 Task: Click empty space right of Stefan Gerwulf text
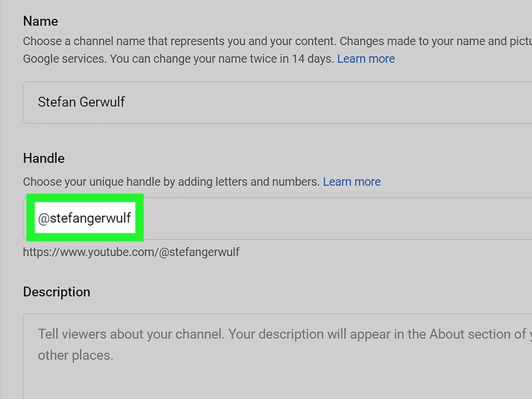(x=313, y=103)
